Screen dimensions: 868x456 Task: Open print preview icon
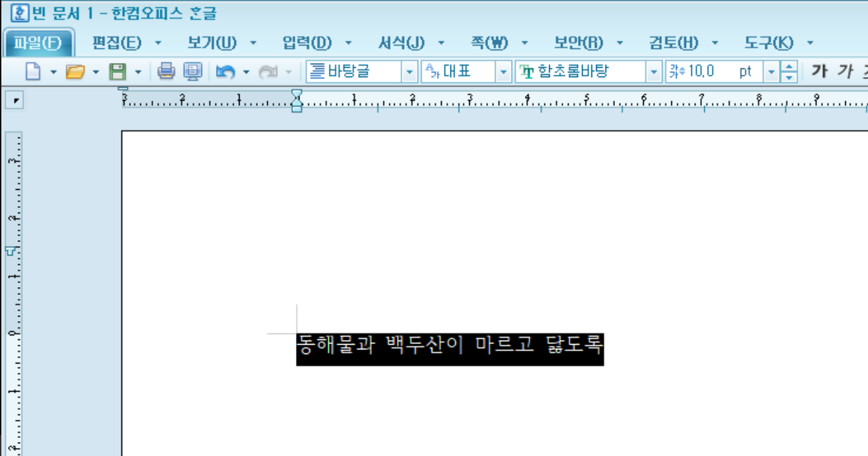[x=193, y=71]
